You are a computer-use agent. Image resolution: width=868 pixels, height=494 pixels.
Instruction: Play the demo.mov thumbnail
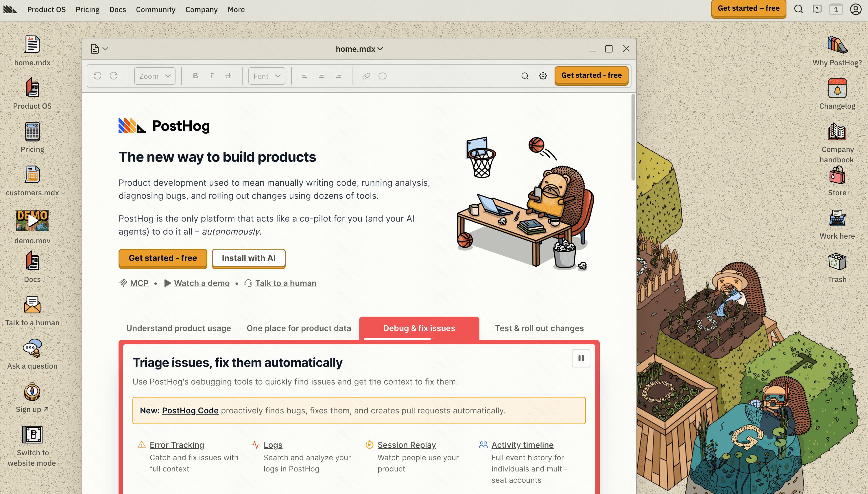[32, 220]
